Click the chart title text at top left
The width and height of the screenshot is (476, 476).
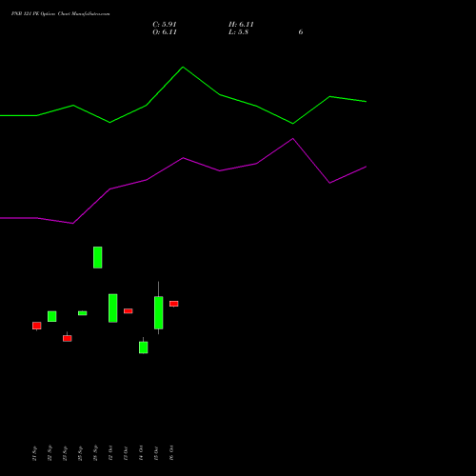pyautogui.click(x=61, y=14)
